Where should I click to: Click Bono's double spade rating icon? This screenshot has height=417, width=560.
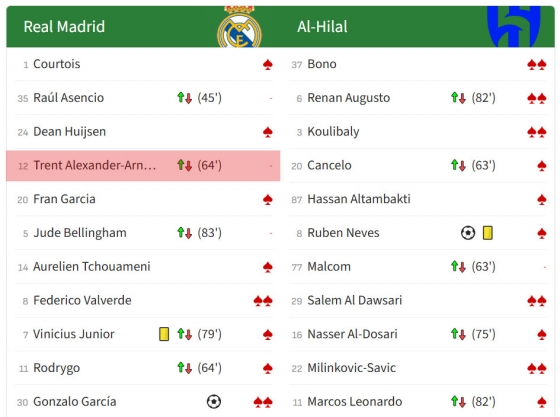537,65
